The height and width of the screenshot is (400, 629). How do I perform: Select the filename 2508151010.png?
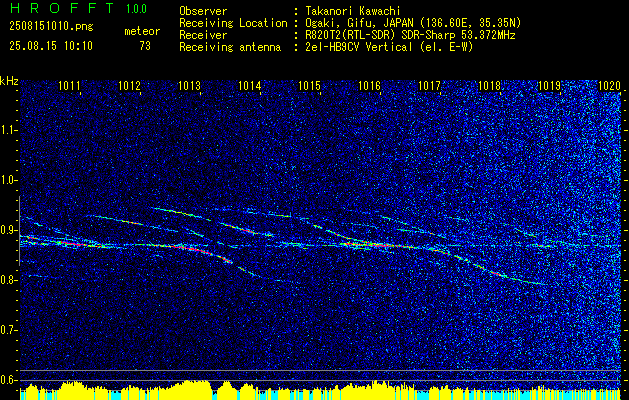point(51,27)
